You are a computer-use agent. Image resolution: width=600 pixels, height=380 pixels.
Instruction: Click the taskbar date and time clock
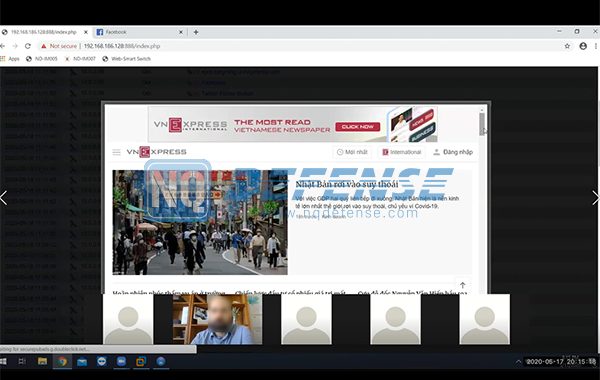561,361
